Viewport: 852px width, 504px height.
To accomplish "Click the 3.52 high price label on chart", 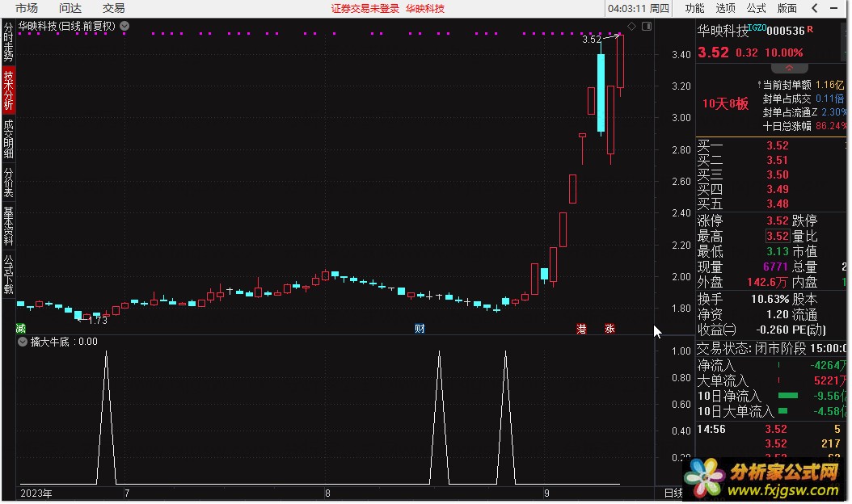I will (592, 39).
